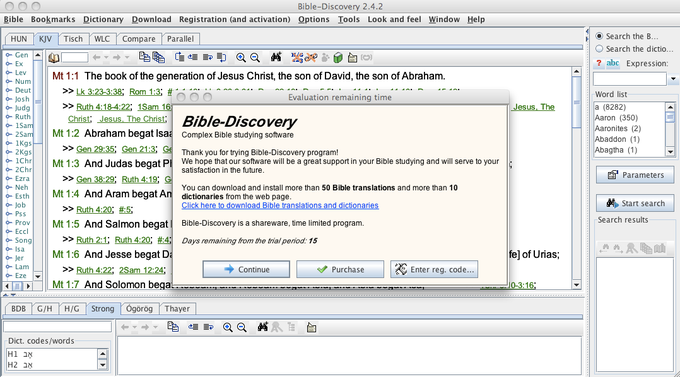Open the Lk 3:23-3:38 cross-reference link
The width and height of the screenshot is (680, 377).
[99, 92]
